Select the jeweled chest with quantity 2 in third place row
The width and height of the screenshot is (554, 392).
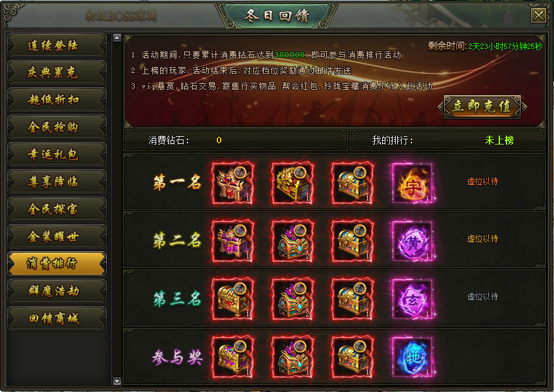pos(292,299)
